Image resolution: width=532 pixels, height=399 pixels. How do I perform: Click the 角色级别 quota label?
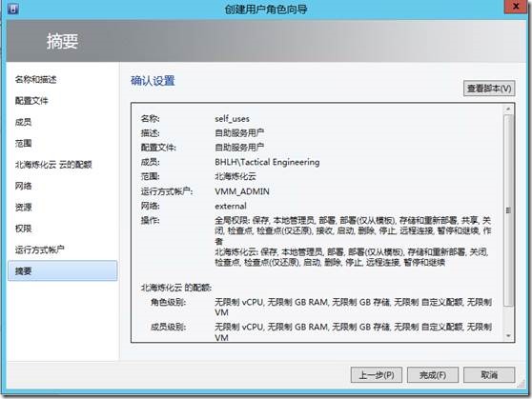[169, 302]
